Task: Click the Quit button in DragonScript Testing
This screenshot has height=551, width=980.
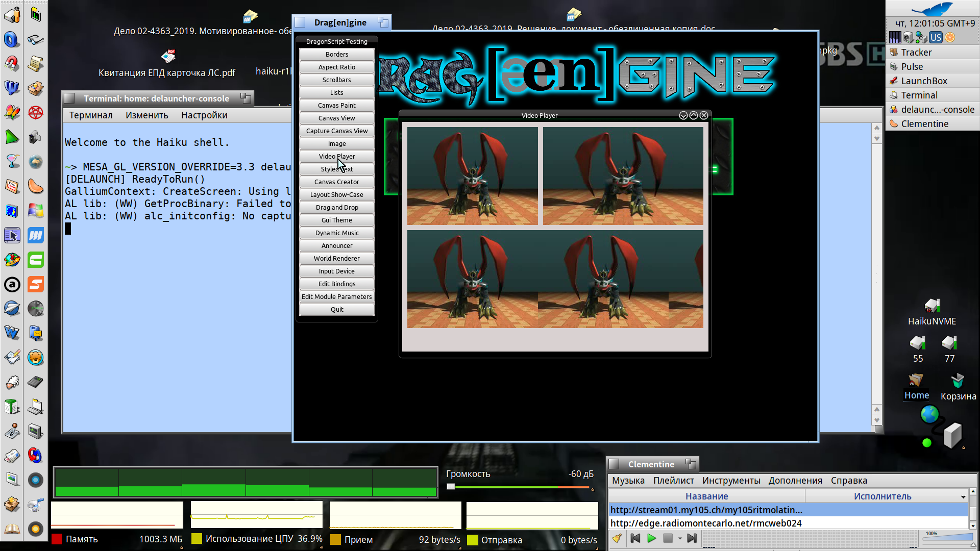Action: pos(337,310)
